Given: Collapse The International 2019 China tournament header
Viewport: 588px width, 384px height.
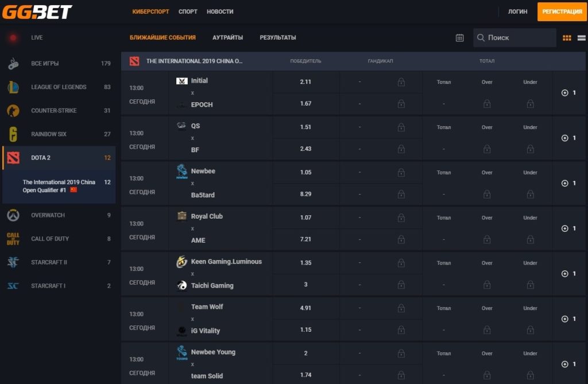Looking at the screenshot, I should (353, 61).
